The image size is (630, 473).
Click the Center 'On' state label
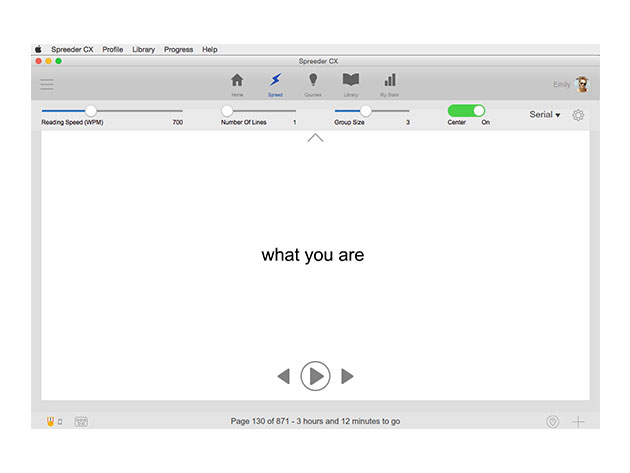click(486, 122)
